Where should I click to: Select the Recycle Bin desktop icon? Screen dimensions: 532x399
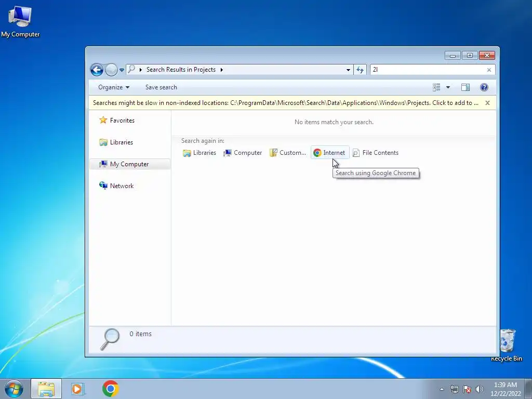(507, 345)
